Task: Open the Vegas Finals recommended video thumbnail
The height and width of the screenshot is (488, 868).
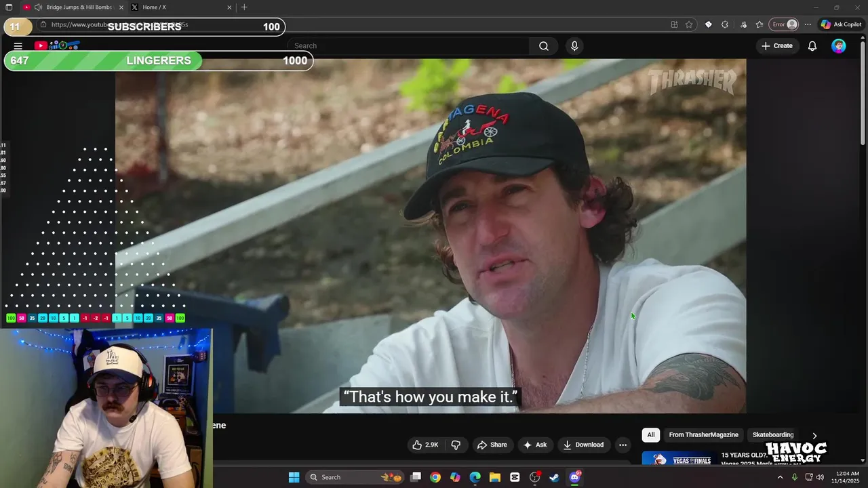Action: (679, 459)
